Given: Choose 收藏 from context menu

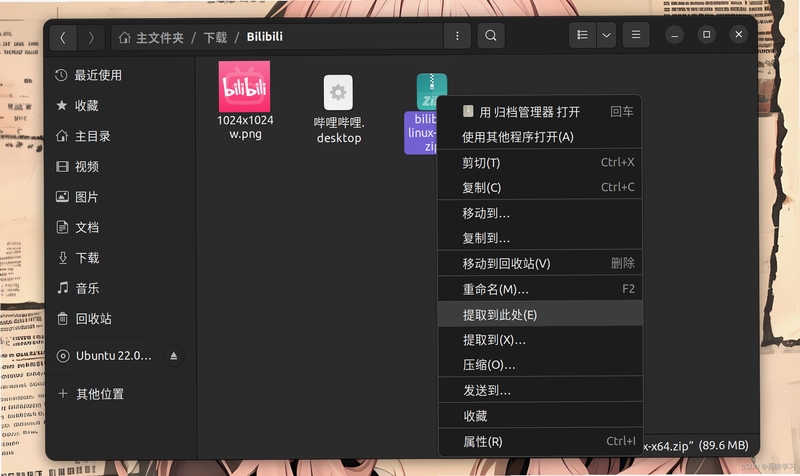Looking at the screenshot, I should (540, 416).
